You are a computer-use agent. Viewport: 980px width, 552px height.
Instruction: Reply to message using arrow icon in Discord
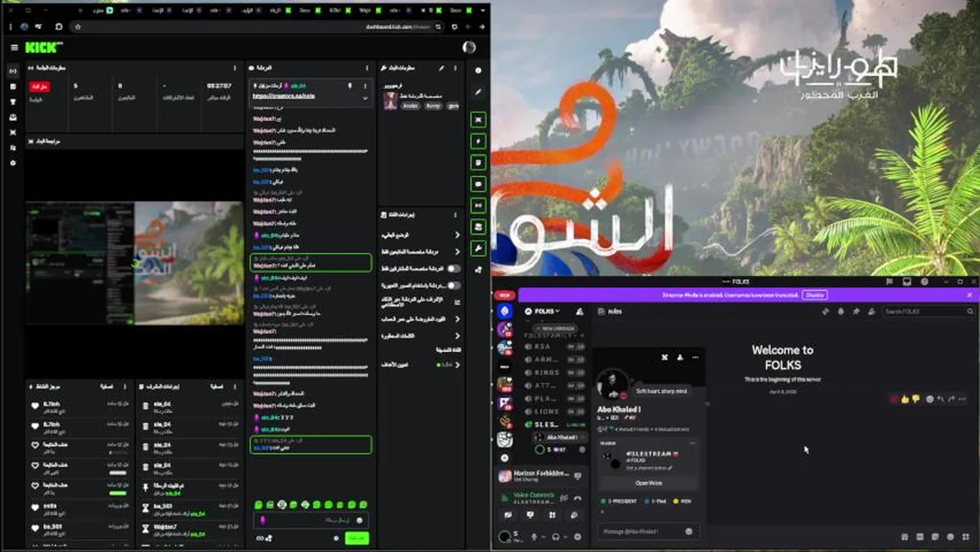click(x=940, y=399)
